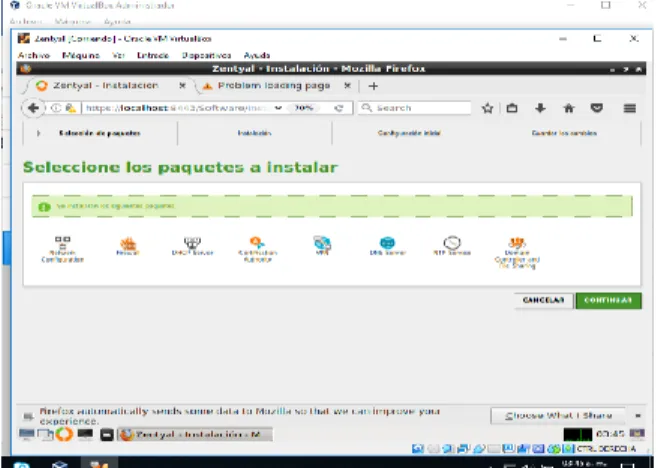Screen dimensions: 658x468
Task: Click the Zentyal - Instalación taskbar button
Action: click(x=195, y=434)
